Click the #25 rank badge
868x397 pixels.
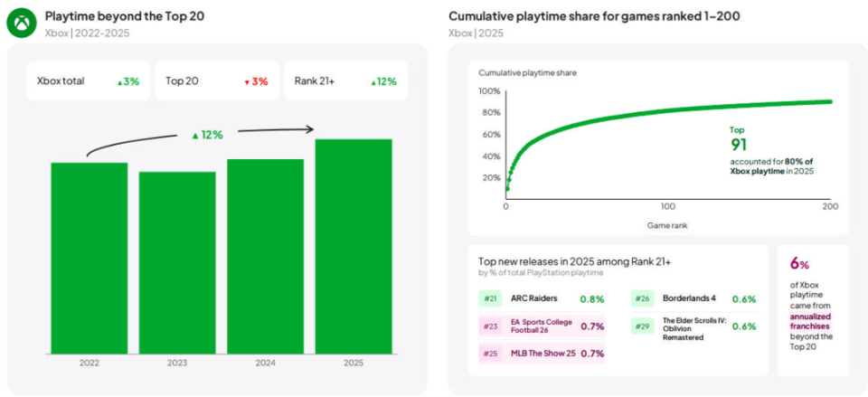click(x=491, y=353)
